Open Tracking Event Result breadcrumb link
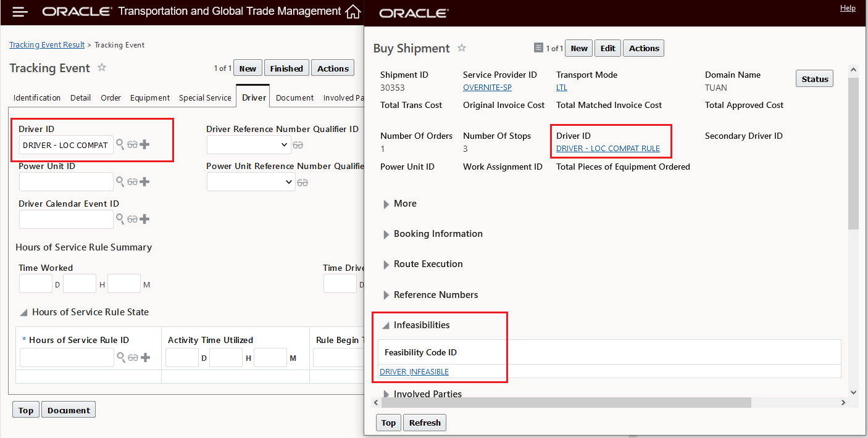The width and height of the screenshot is (868, 438). (x=47, y=45)
